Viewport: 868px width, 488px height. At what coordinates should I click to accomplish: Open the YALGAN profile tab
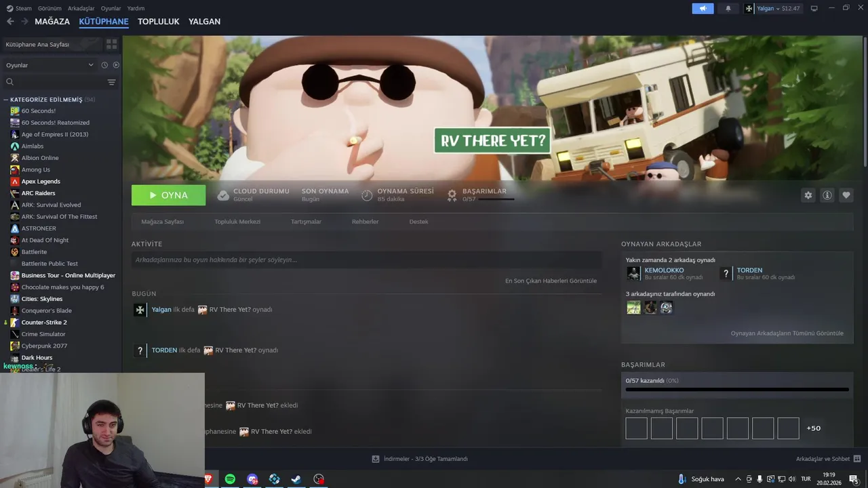pos(204,21)
